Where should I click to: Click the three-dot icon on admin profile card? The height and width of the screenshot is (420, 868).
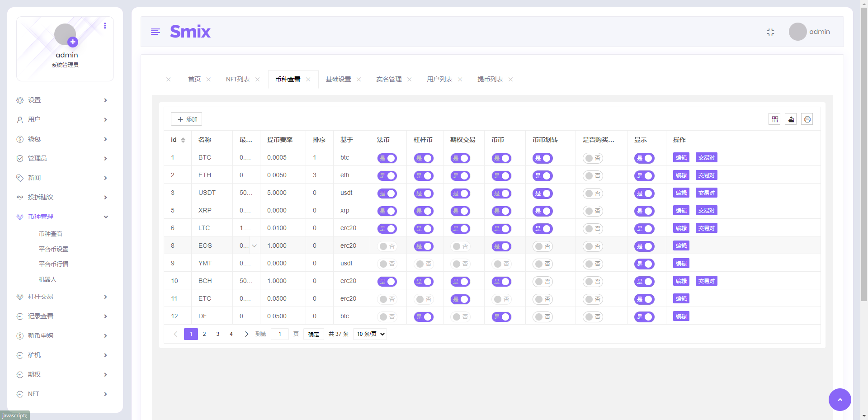click(x=105, y=26)
